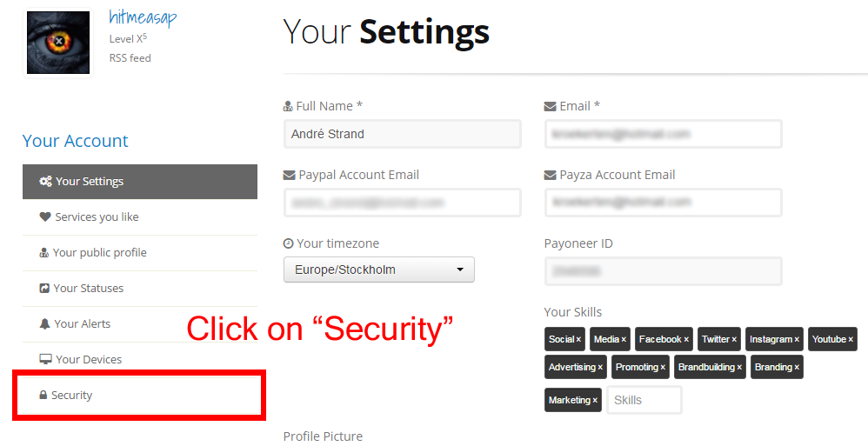Select the Paypal Account Email field
This screenshot has height=446, width=868.
click(x=402, y=203)
